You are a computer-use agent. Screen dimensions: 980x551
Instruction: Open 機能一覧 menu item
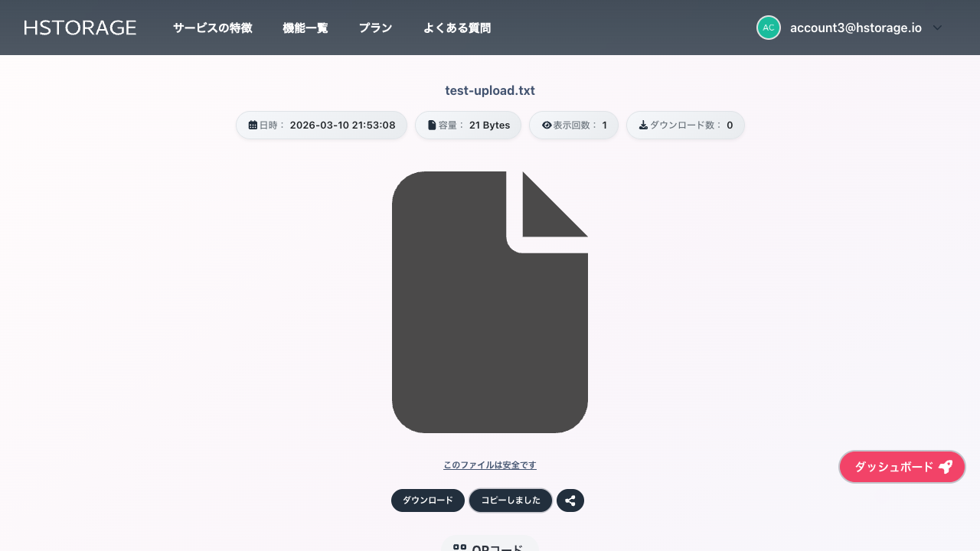[x=305, y=28]
